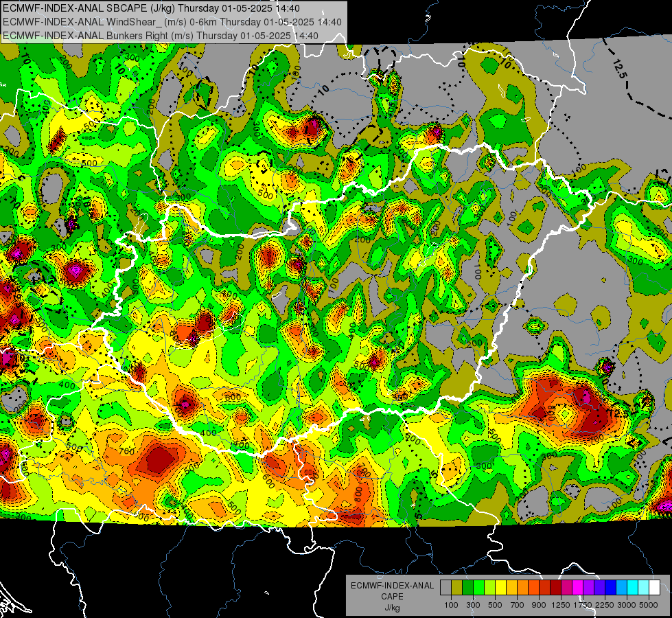
Task: Click the olive swatch in the CAPE legend
Action: click(456, 588)
